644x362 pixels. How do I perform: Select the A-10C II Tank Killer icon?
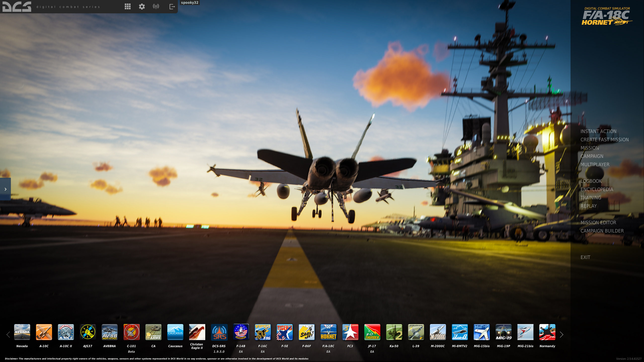pyautogui.click(x=66, y=332)
